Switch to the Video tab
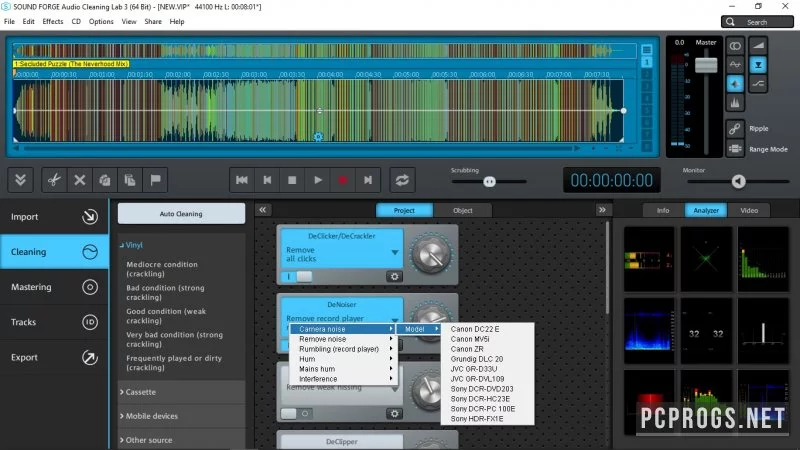 click(x=749, y=210)
